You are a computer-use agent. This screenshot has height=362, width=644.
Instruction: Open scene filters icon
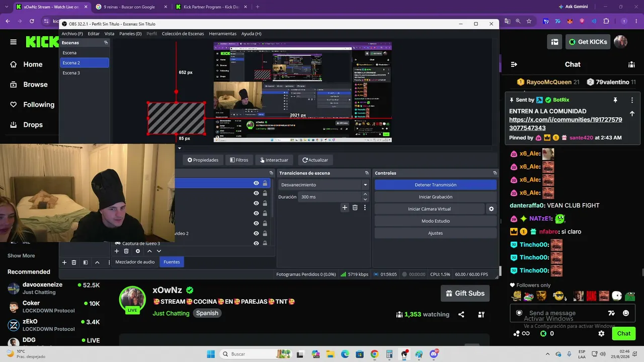coord(86,262)
